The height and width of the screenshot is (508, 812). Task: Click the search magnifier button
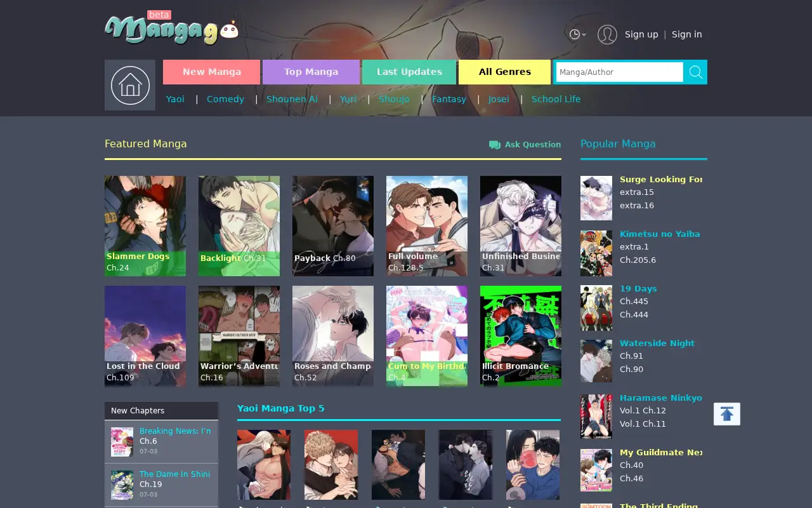696,72
